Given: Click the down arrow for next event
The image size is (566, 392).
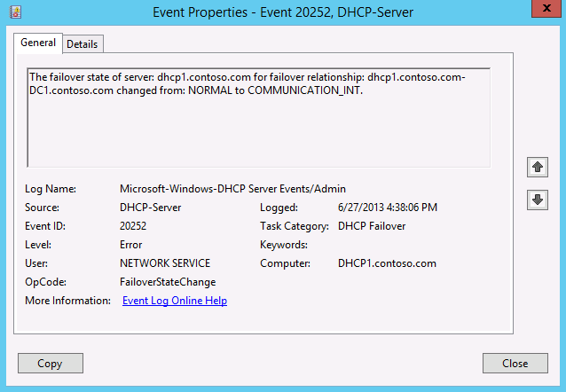Looking at the screenshot, I should [537, 200].
